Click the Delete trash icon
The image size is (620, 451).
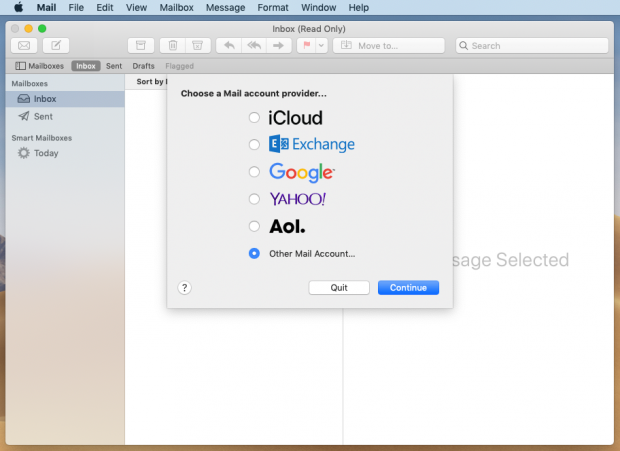click(173, 45)
